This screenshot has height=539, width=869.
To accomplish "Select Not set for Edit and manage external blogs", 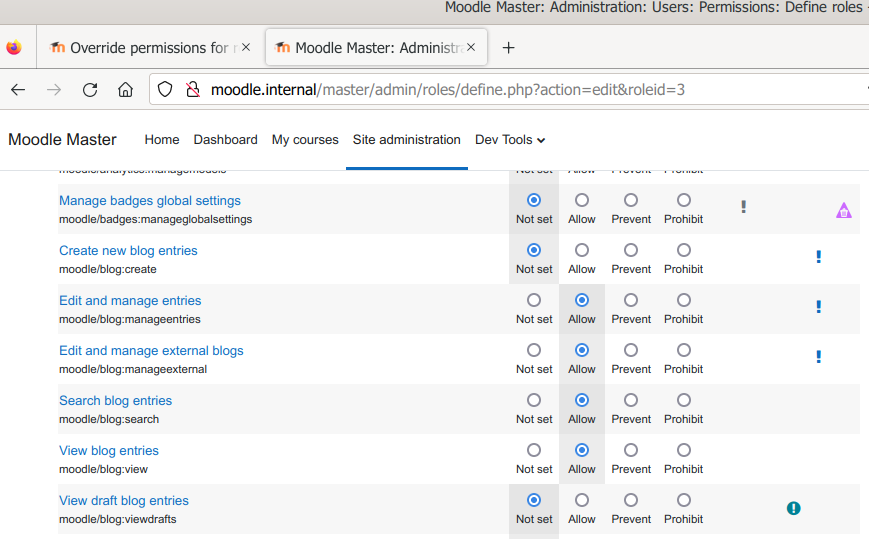I will [534, 350].
